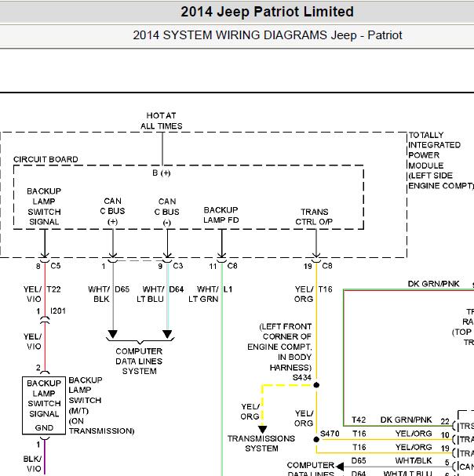Click the "COMPUTER DATA LINES SYSTEM" label under the arrows
This screenshot has width=474, height=476.
click(x=139, y=362)
